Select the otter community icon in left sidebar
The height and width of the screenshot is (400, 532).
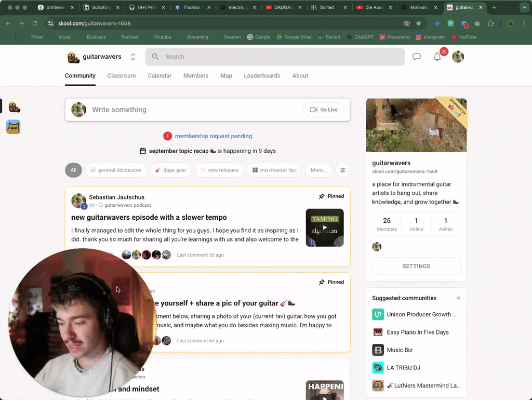tap(14, 106)
